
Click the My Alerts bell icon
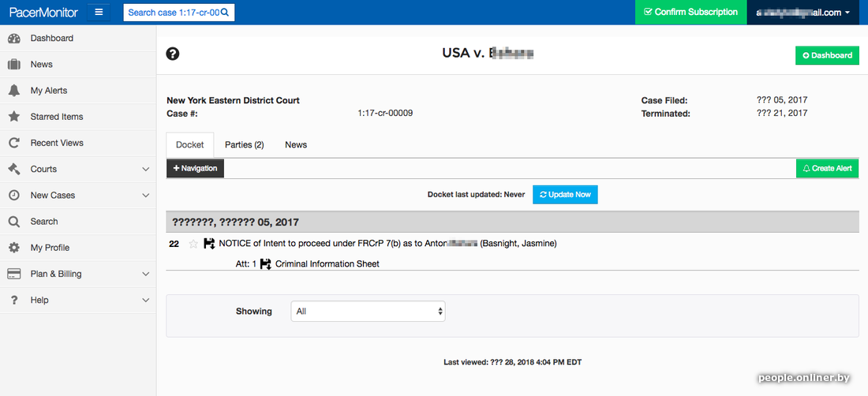14,91
